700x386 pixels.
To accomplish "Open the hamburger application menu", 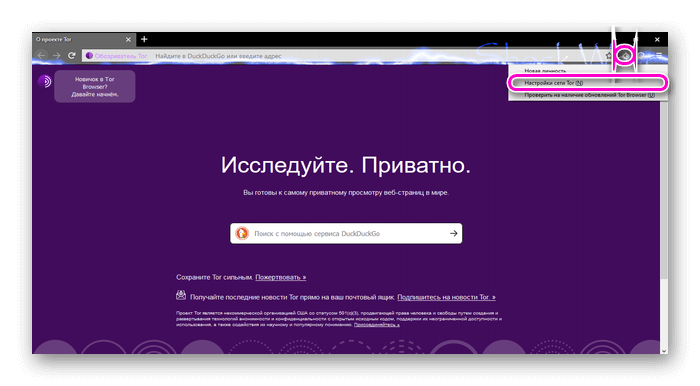I will pyautogui.click(x=659, y=56).
